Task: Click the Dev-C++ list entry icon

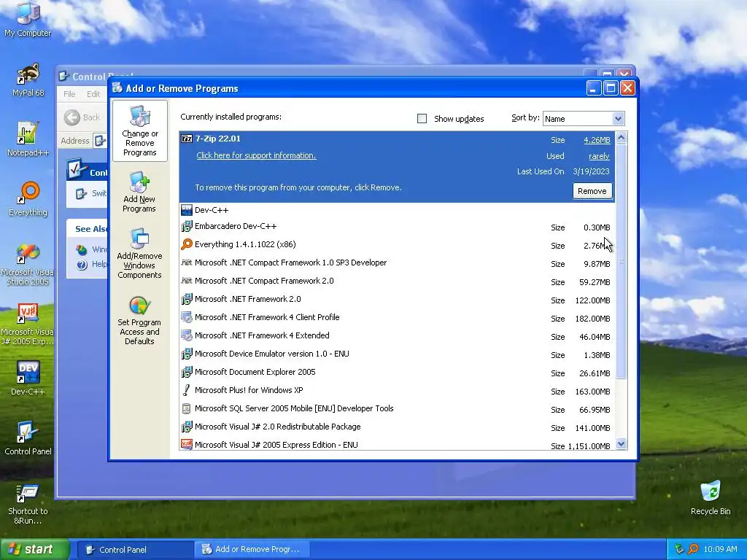Action: [187, 209]
